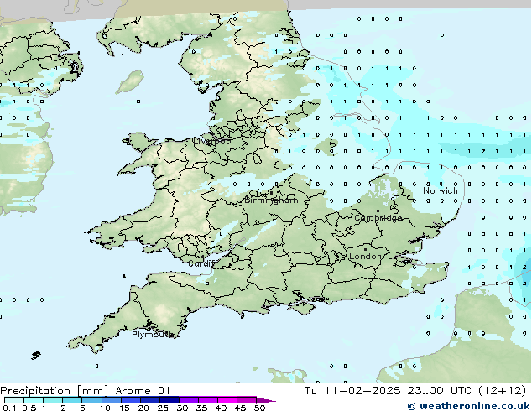Select the 25–30 mm legend swatch
The image size is (532, 411).
169,400
